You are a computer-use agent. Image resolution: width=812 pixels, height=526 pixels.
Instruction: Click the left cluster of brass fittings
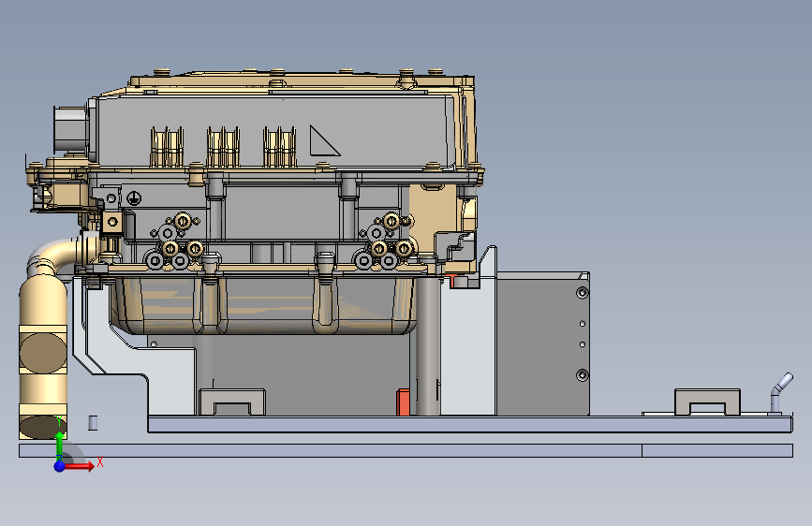(173, 241)
